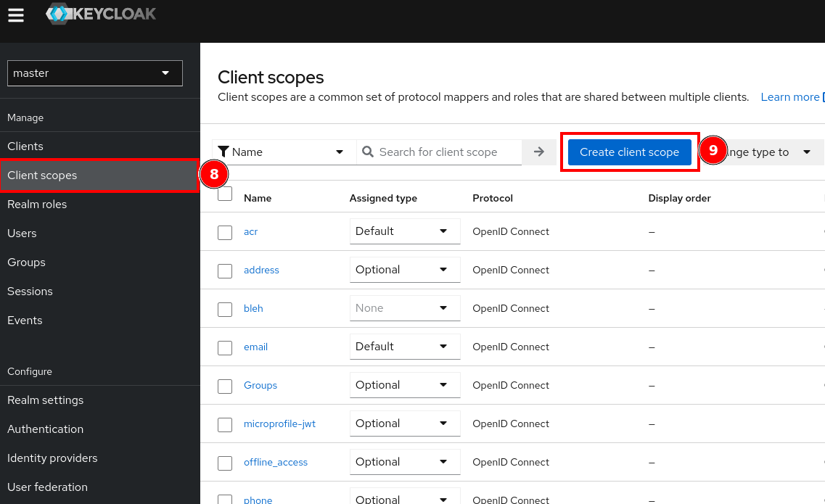Viewport: 825px width, 504px height.
Task: Open the Groups client scope link
Action: (x=260, y=385)
